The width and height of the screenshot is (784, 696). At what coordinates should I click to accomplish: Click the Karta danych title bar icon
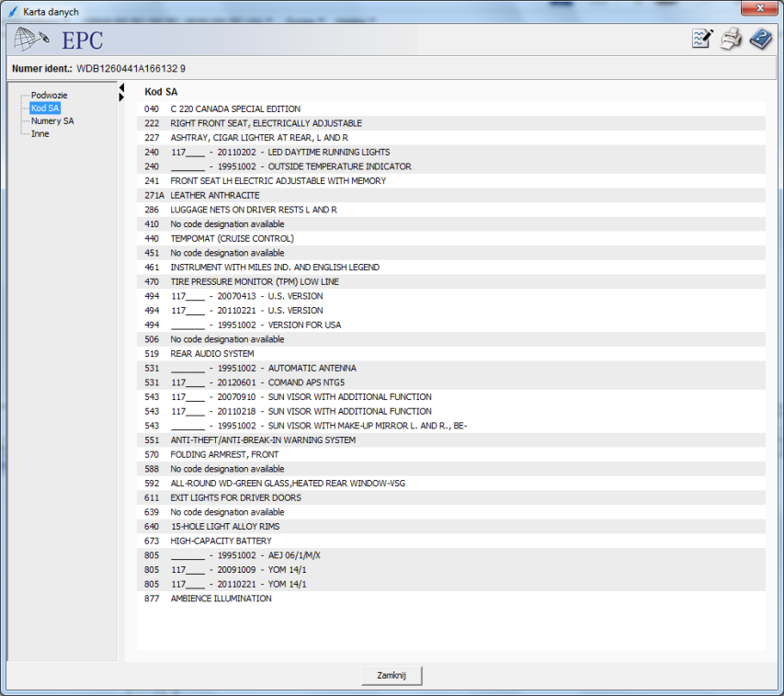pos(12,9)
